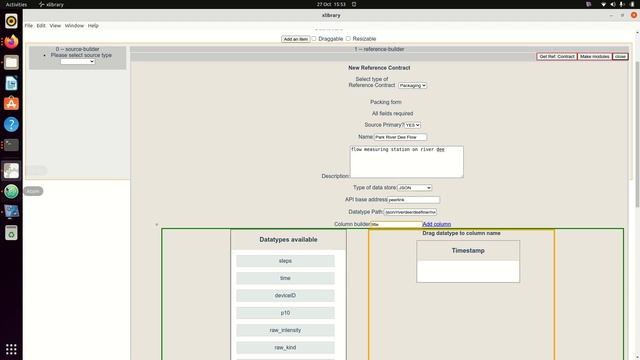
Task: Open the Help icon in dock
Action: point(11,124)
